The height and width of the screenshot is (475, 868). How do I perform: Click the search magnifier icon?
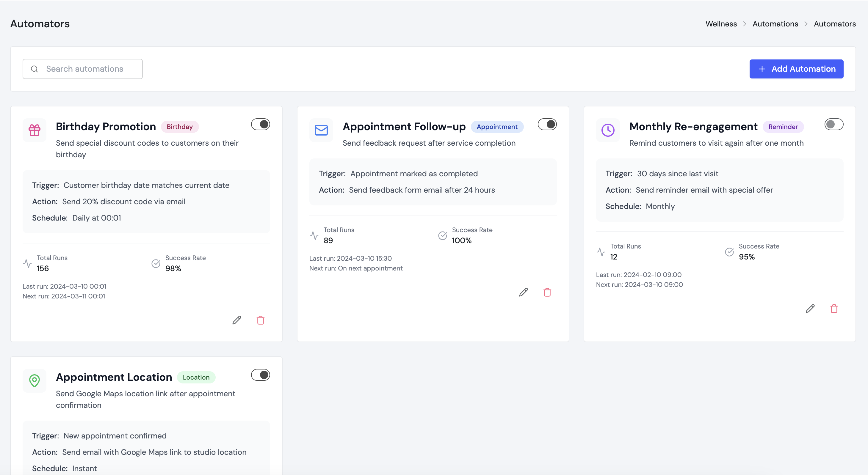[35, 69]
